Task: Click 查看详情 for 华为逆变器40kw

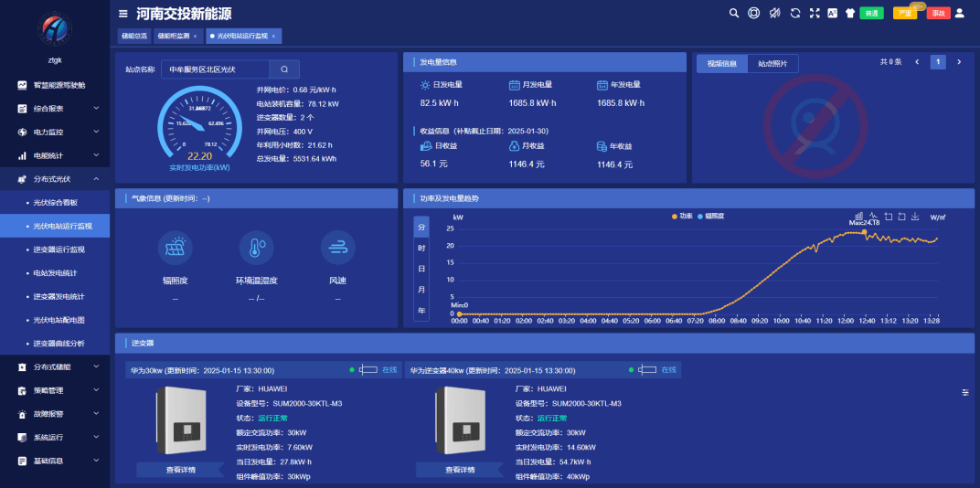Action: pyautogui.click(x=460, y=470)
